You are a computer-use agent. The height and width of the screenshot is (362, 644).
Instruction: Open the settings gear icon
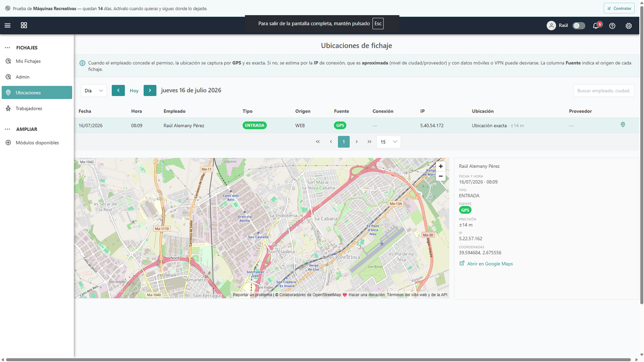pyautogui.click(x=629, y=26)
